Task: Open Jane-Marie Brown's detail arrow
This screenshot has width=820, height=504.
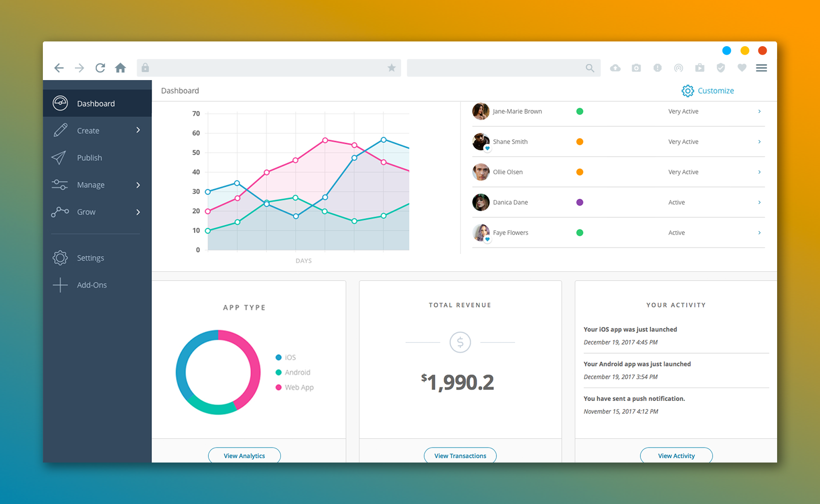Action: tap(759, 111)
